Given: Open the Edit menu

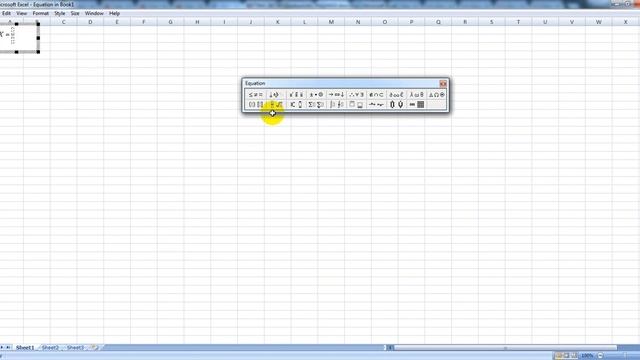Looking at the screenshot, I should [x=7, y=13].
